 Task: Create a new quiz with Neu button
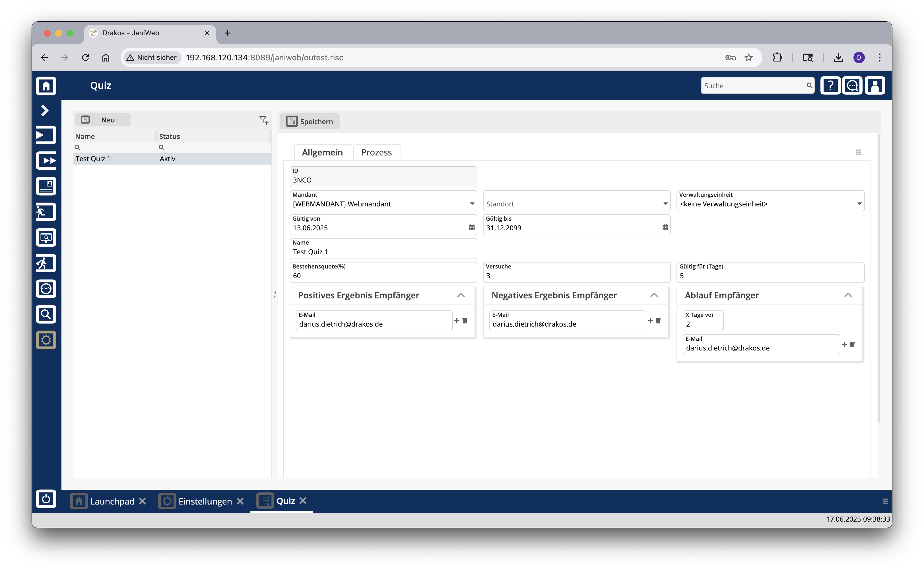[x=103, y=120]
